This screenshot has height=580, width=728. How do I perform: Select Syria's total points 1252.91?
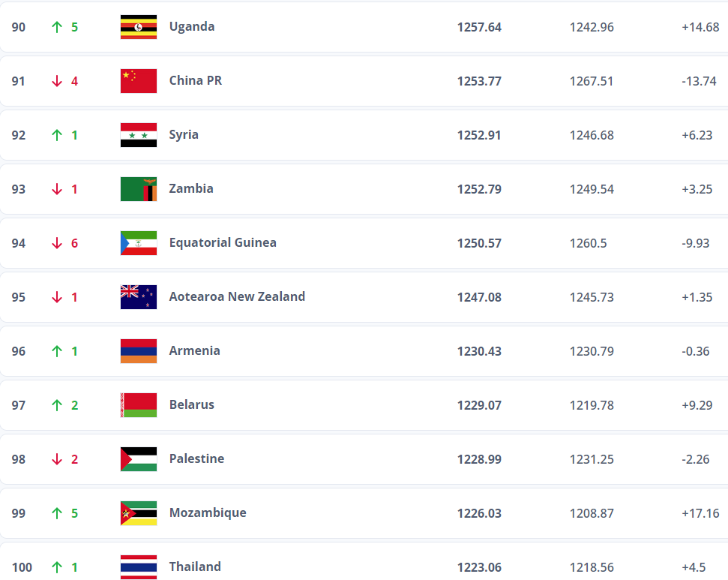pos(479,135)
